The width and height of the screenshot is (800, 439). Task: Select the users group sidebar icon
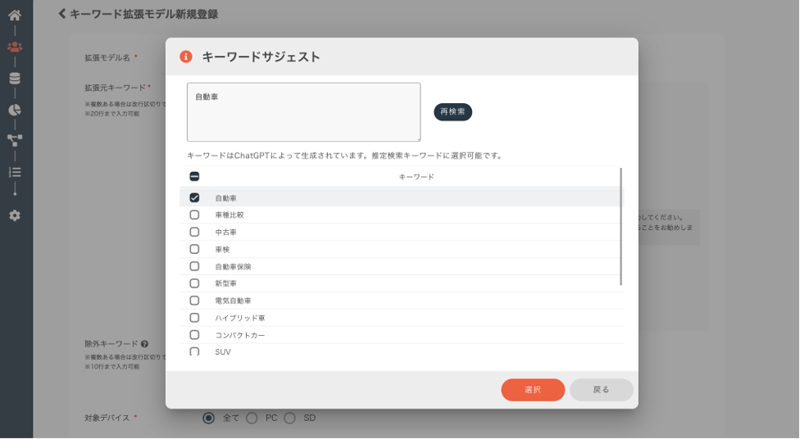15,47
